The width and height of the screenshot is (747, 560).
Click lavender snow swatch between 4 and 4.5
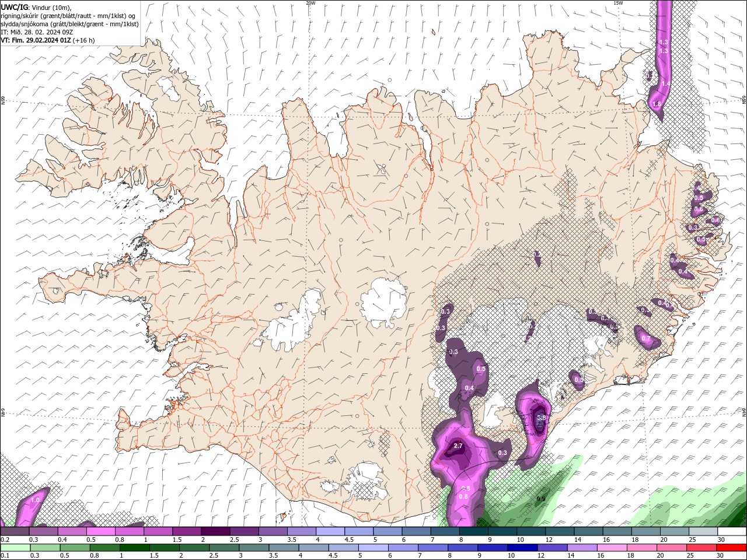click(x=330, y=531)
